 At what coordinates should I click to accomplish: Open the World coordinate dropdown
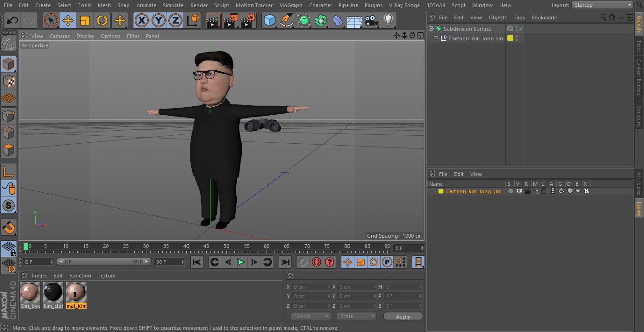tap(311, 316)
